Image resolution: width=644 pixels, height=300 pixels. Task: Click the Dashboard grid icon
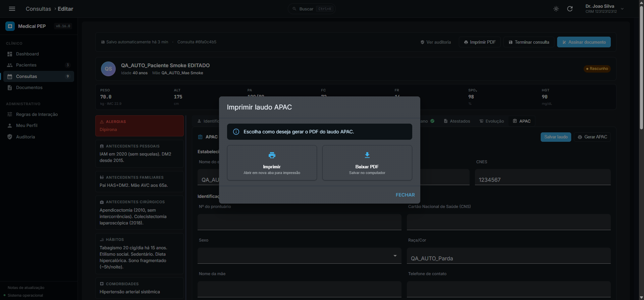tap(10, 54)
